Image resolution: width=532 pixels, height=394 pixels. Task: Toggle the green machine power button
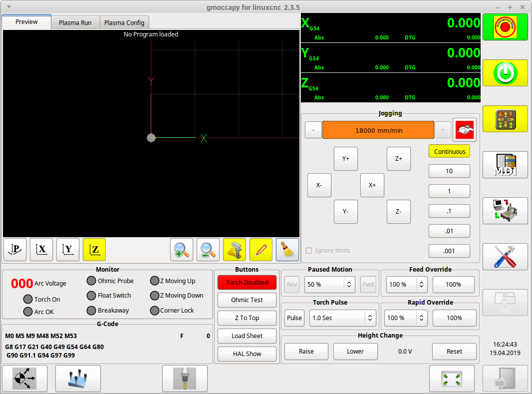(x=505, y=73)
